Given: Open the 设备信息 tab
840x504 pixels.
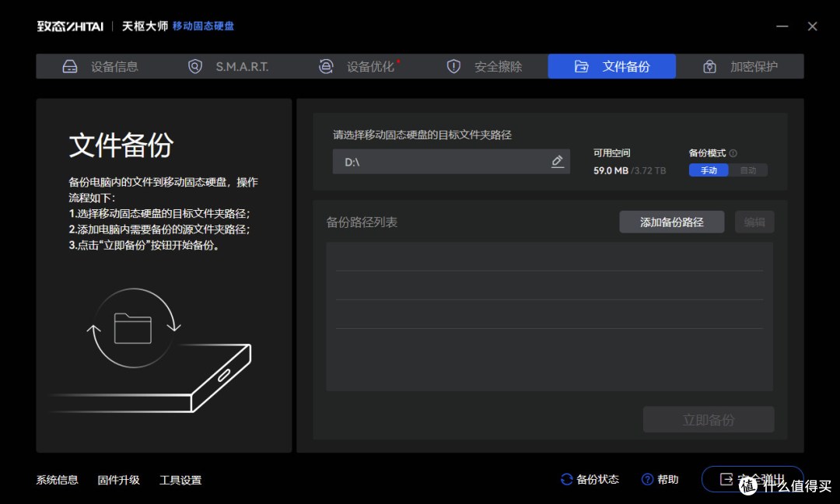Looking at the screenshot, I should 100,66.
